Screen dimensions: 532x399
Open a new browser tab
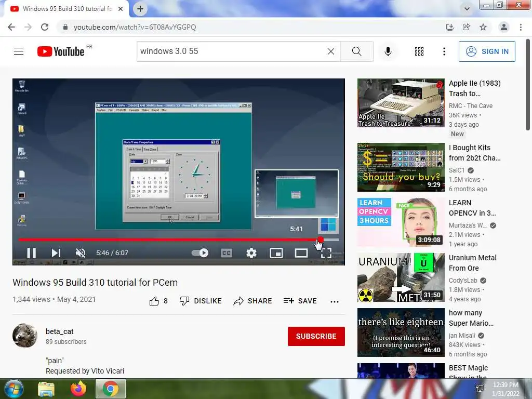tap(140, 9)
